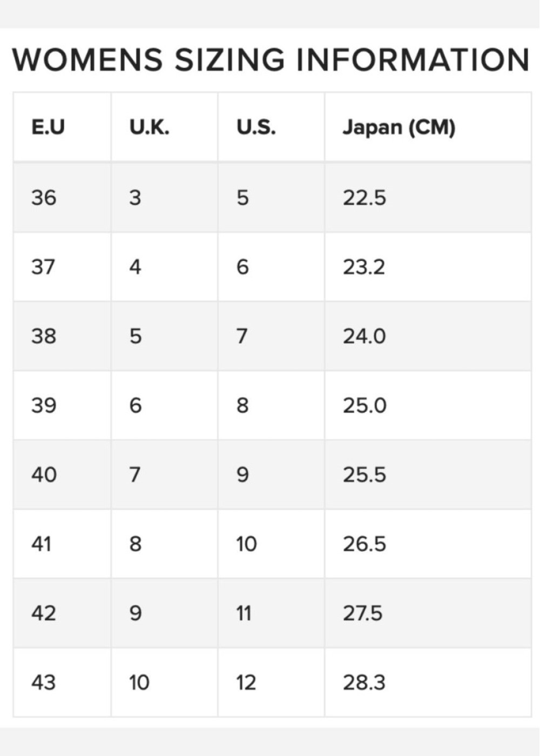
Task: Click EU size 41 cell
Action: pyautogui.click(x=42, y=544)
